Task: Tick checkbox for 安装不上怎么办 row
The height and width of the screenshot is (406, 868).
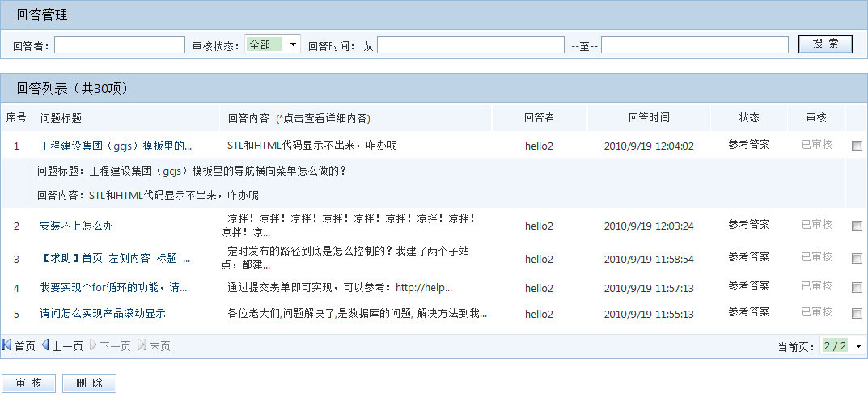Action: 857,226
